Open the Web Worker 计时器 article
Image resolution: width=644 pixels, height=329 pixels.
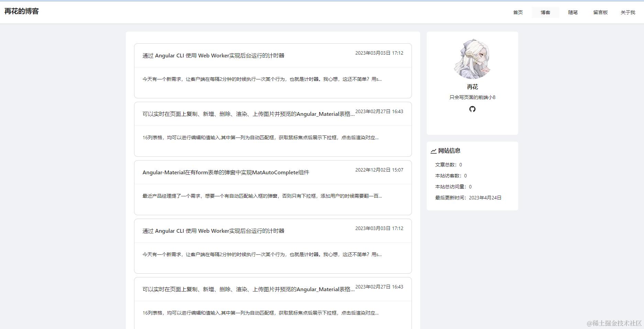click(x=213, y=55)
